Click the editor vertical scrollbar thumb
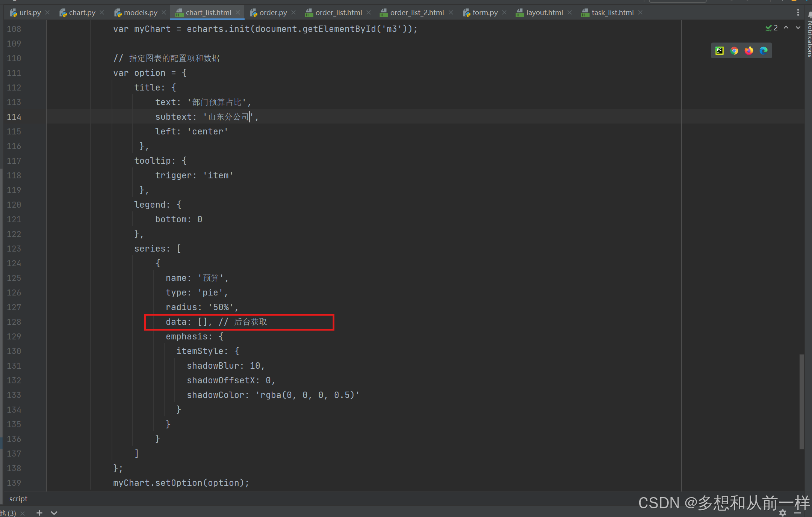This screenshot has width=812, height=517. pyautogui.click(x=801, y=401)
